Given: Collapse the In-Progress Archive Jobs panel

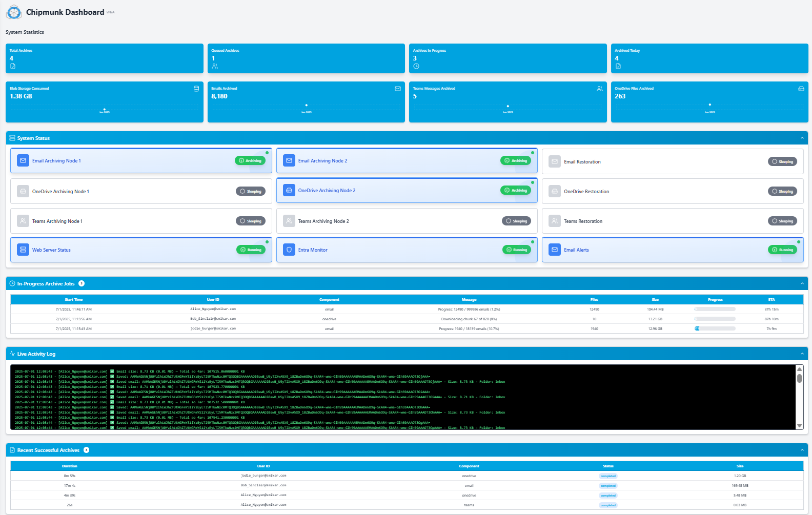Looking at the screenshot, I should (802, 283).
